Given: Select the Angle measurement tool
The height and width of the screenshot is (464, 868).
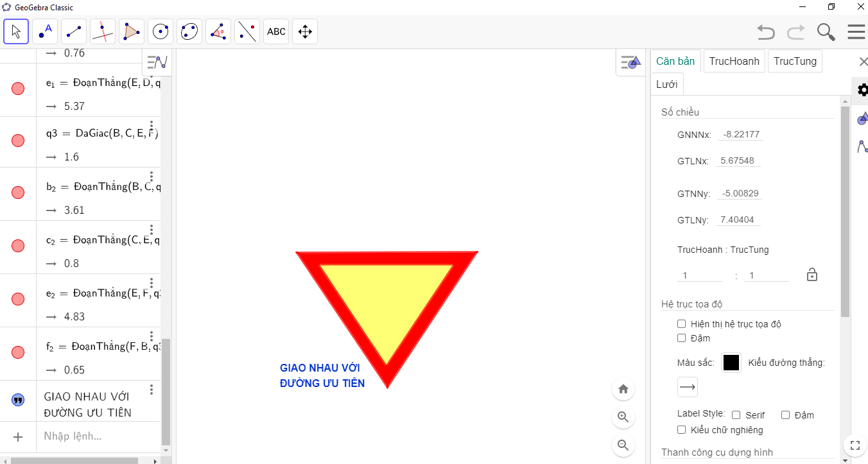Looking at the screenshot, I should pos(218,31).
